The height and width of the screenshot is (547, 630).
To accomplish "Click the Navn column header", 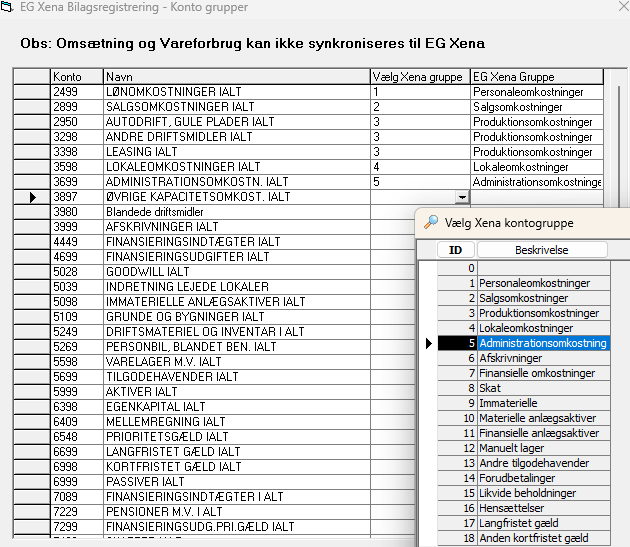I will [236, 77].
